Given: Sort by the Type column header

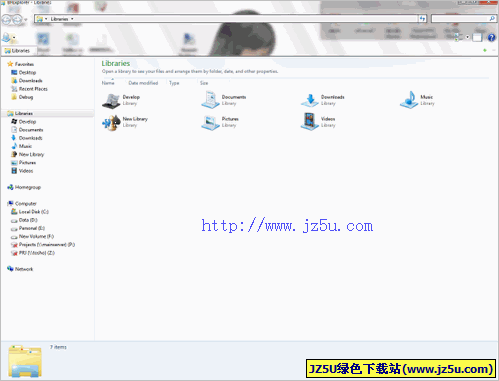Looking at the screenshot, I should (174, 83).
